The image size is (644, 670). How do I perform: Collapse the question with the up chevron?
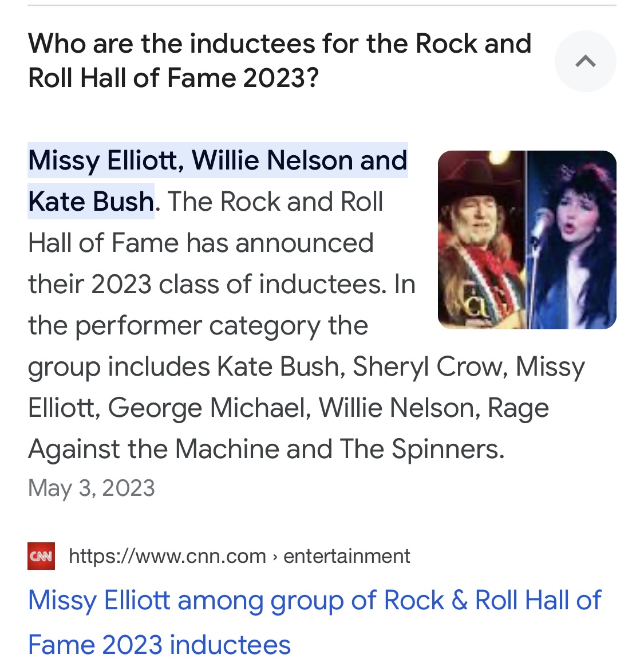click(585, 61)
